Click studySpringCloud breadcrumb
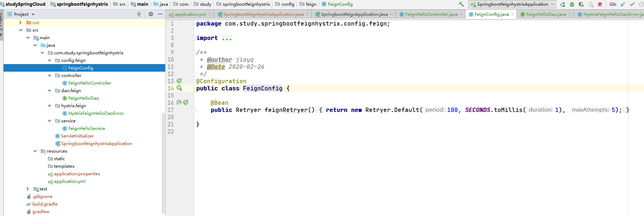Image resolution: width=644 pixels, height=216 pixels. click(x=25, y=4)
